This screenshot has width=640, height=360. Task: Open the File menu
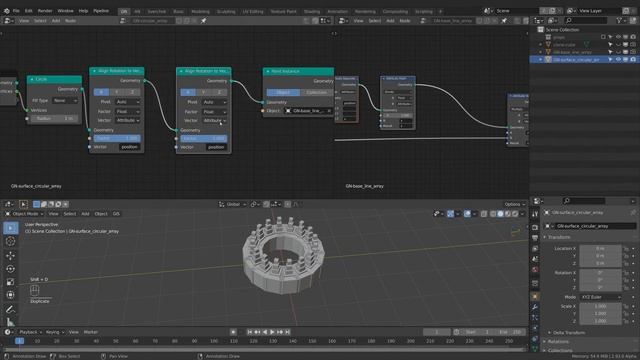pos(16,11)
